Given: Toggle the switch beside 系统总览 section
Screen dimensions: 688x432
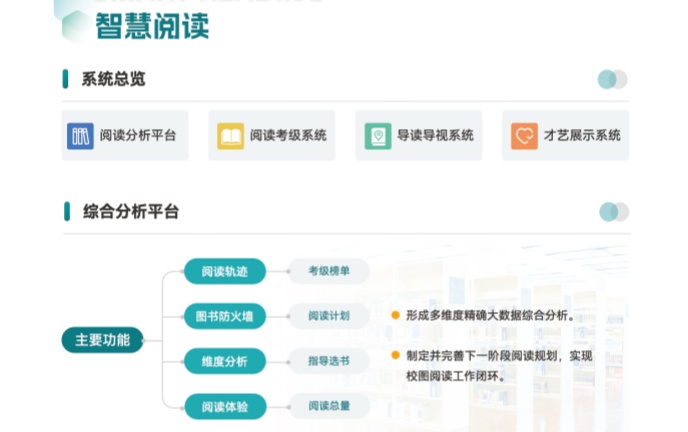Looking at the screenshot, I should click(612, 80).
